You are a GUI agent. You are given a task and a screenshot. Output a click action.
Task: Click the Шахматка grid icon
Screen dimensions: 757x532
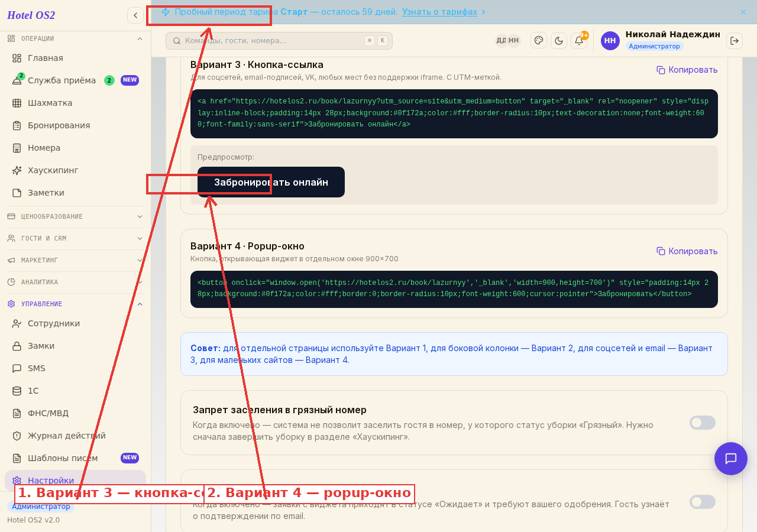(17, 103)
